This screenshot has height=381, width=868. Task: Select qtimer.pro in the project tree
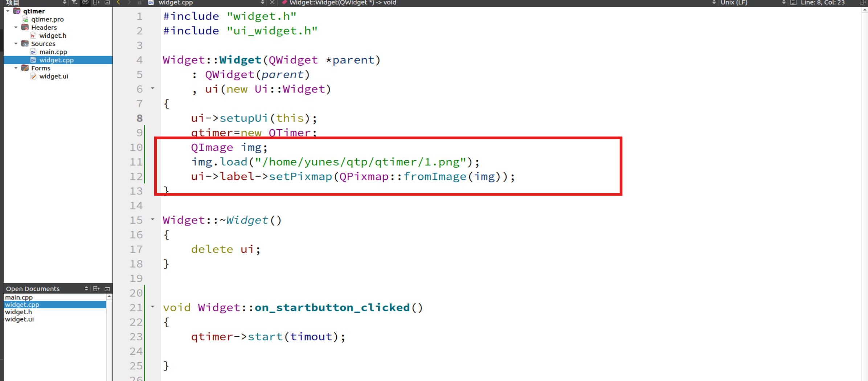coord(47,19)
